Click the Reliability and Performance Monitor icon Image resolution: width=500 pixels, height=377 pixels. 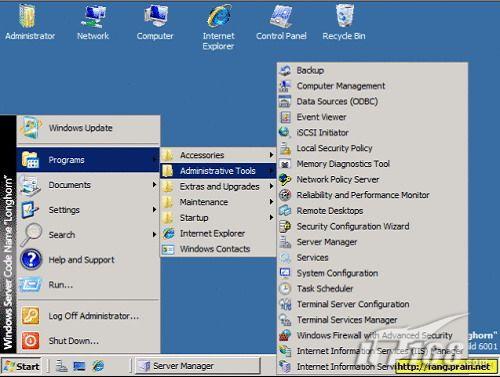(285, 195)
